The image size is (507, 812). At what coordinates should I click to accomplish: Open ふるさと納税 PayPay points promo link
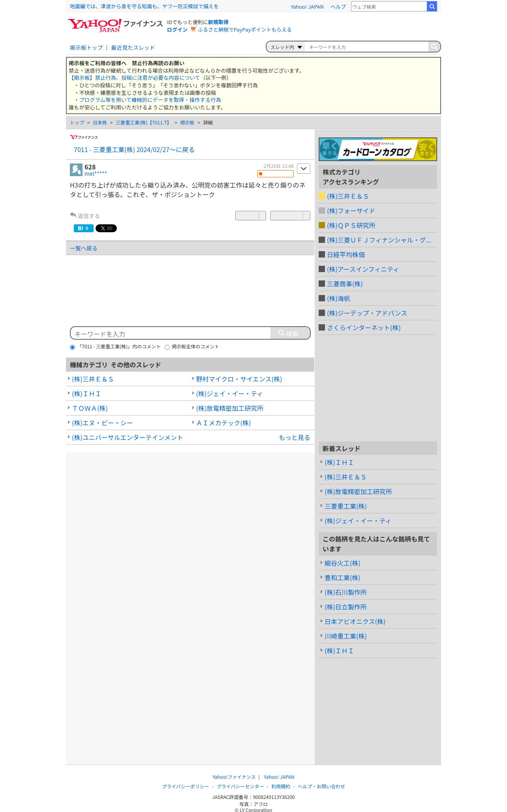(244, 30)
